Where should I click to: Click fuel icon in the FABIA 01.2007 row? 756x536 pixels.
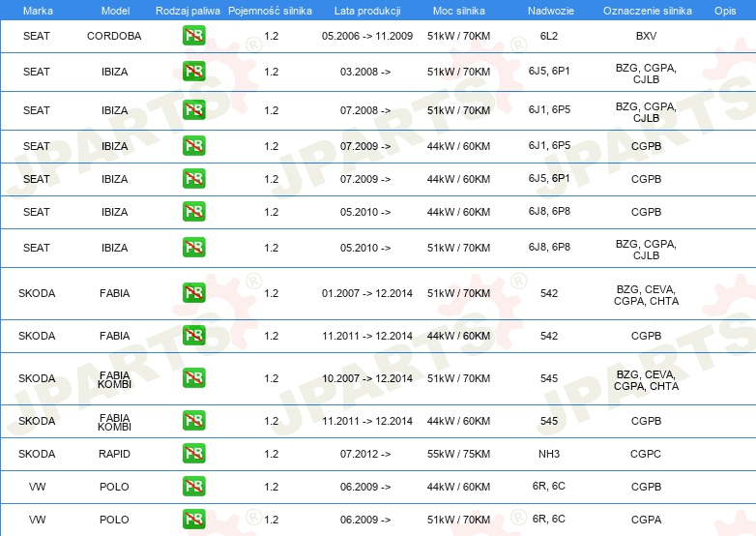point(193,292)
